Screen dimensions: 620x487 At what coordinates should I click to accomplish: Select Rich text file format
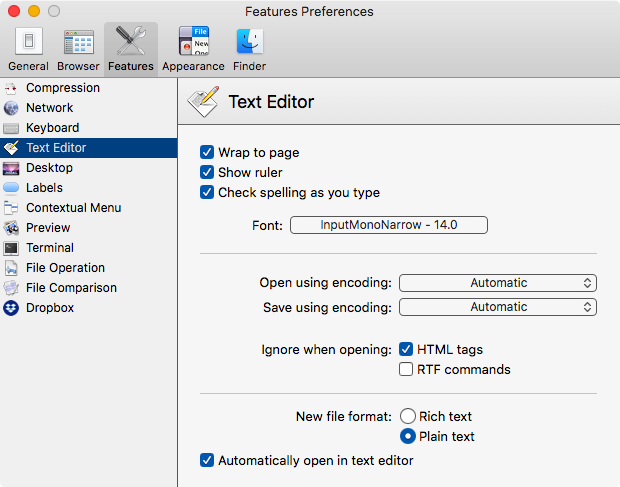[x=408, y=416]
